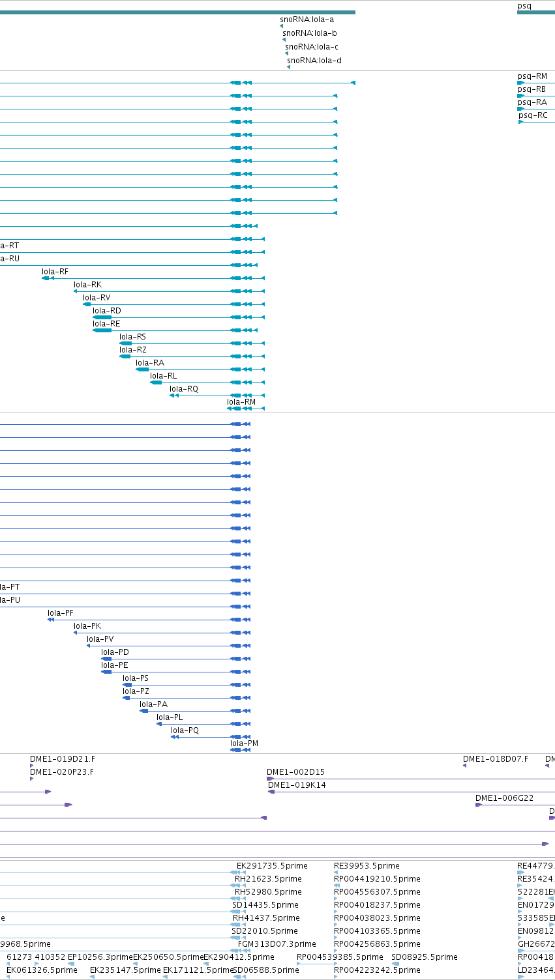
Task: Choose the psq-RC transcript
Action: tap(533, 115)
